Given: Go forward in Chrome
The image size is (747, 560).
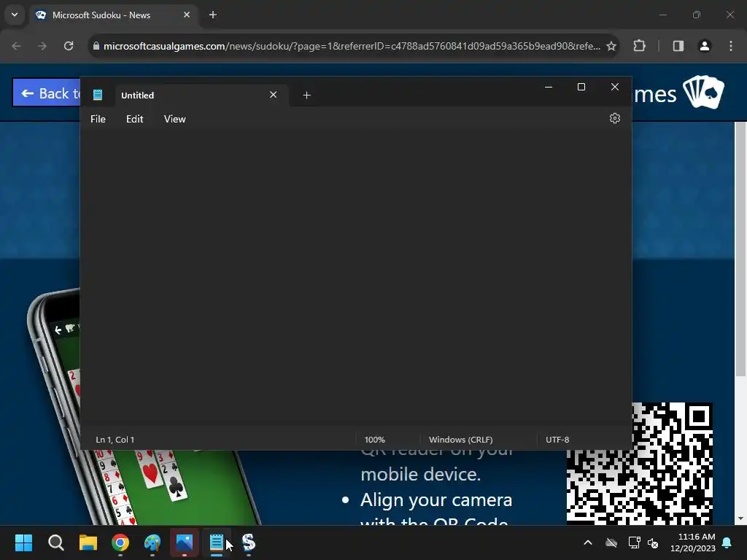Looking at the screenshot, I should click(x=42, y=46).
